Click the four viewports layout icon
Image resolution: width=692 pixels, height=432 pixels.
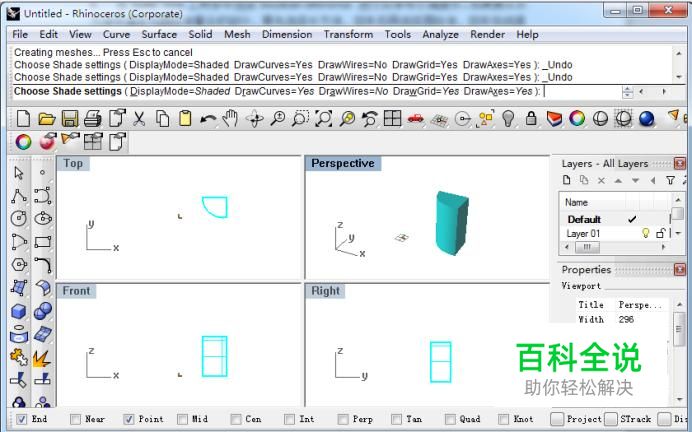tap(392, 118)
